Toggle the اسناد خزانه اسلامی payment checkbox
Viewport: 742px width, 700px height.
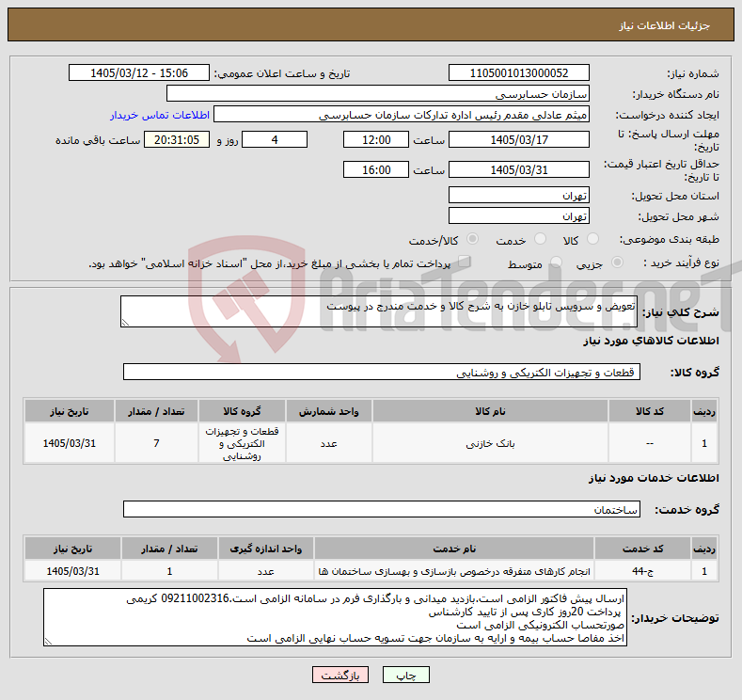[465, 262]
